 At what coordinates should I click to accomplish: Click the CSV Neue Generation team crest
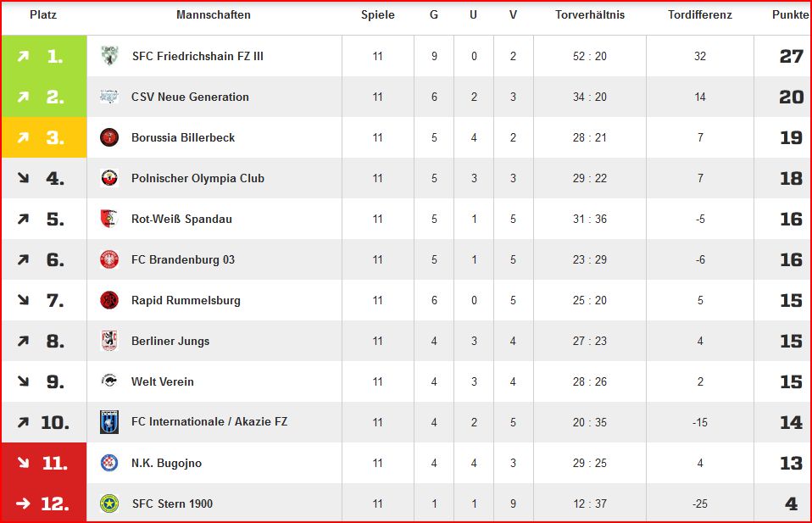pyautogui.click(x=109, y=97)
